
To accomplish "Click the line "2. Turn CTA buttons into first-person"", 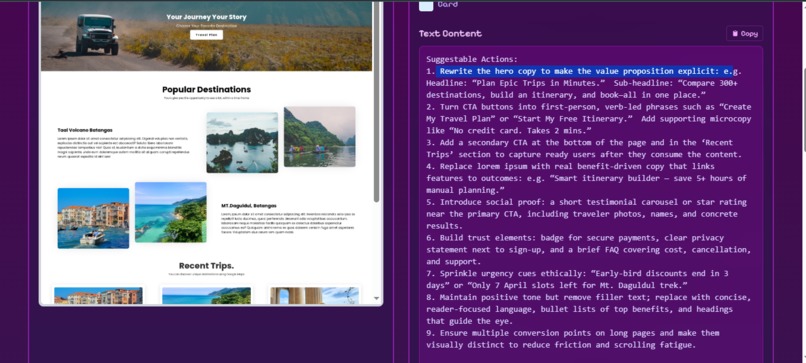I will [x=589, y=107].
